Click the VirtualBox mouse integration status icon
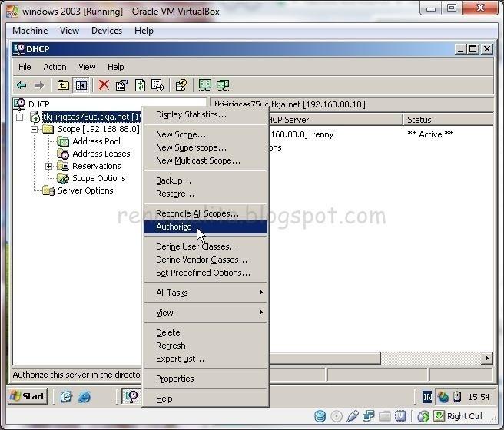This screenshot has width=504, height=430. coord(423,416)
